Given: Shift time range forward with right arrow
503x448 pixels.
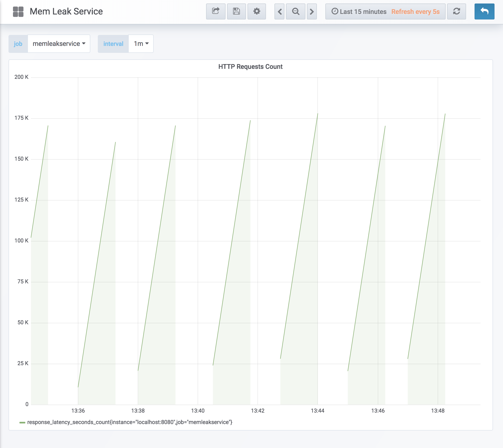Looking at the screenshot, I should point(312,11).
